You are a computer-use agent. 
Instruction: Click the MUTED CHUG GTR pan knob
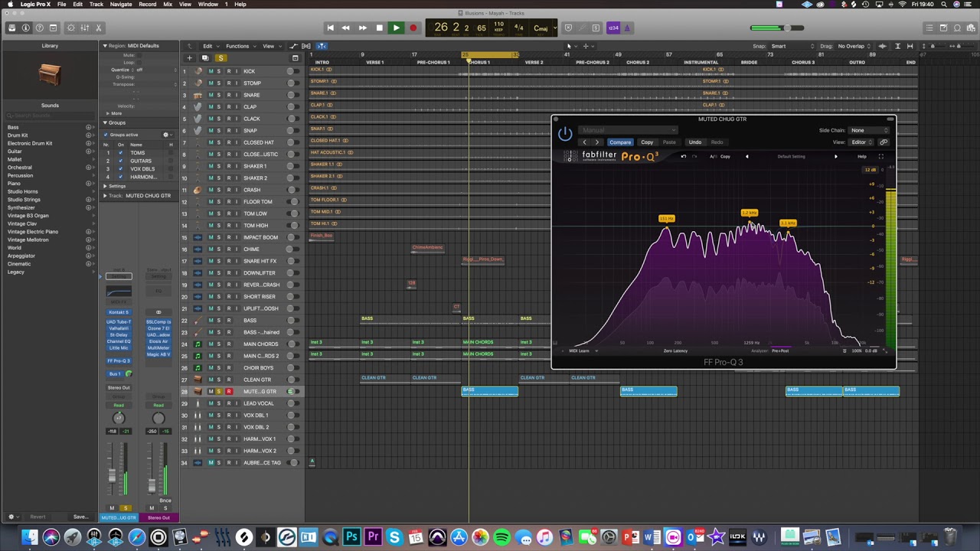point(119,418)
